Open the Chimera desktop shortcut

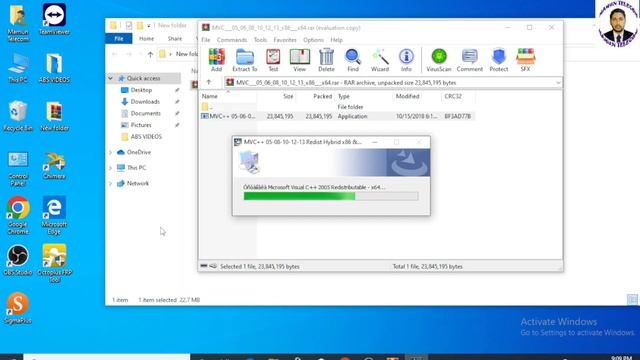[54, 166]
